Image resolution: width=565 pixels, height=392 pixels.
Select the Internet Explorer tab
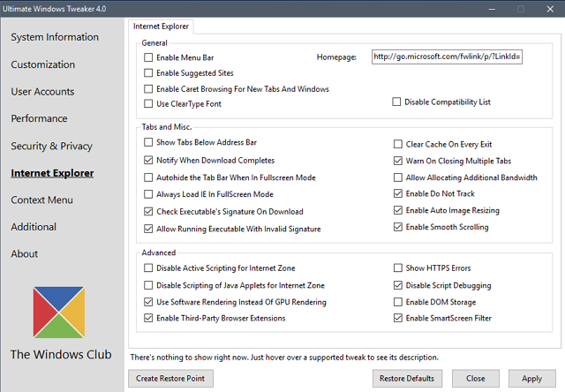pyautogui.click(x=161, y=26)
